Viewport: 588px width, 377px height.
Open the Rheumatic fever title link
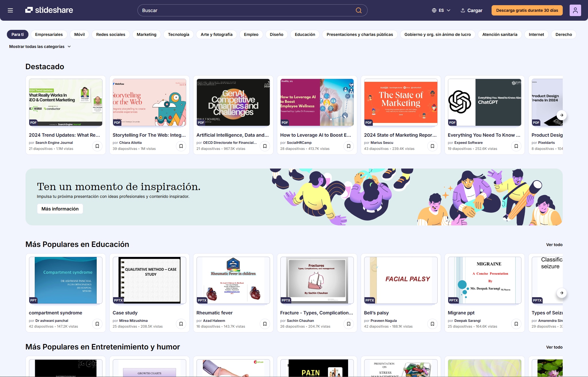point(215,313)
